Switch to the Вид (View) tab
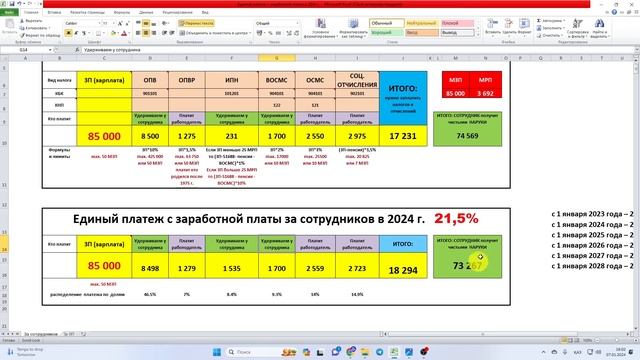640x360 pixels. pos(205,13)
